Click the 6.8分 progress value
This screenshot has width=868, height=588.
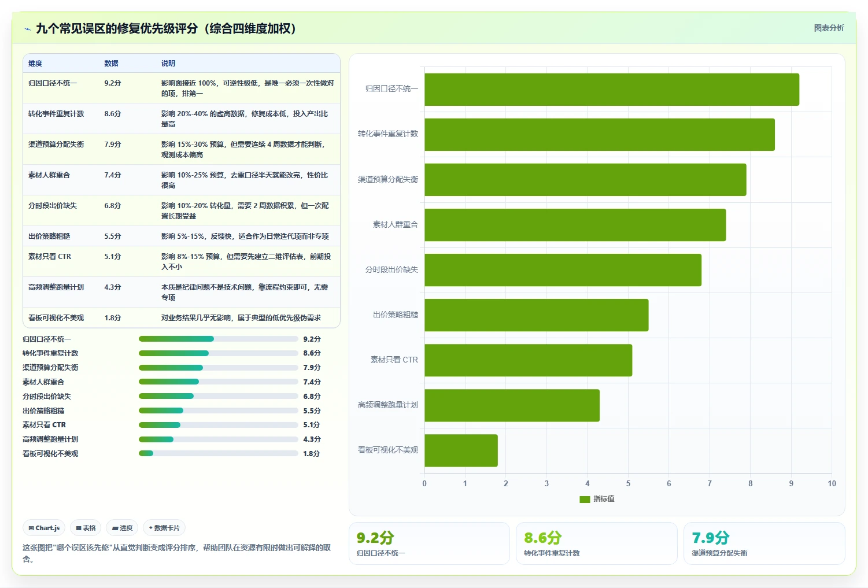tap(312, 397)
